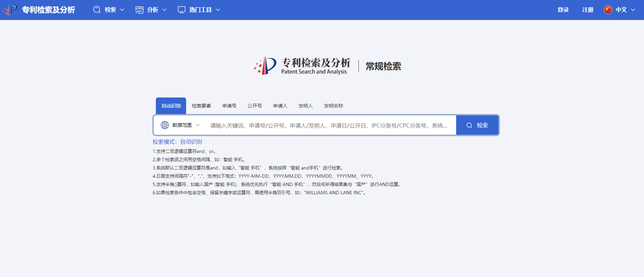Click the site logo in the top bar
This screenshot has height=277, width=644.
[9, 10]
